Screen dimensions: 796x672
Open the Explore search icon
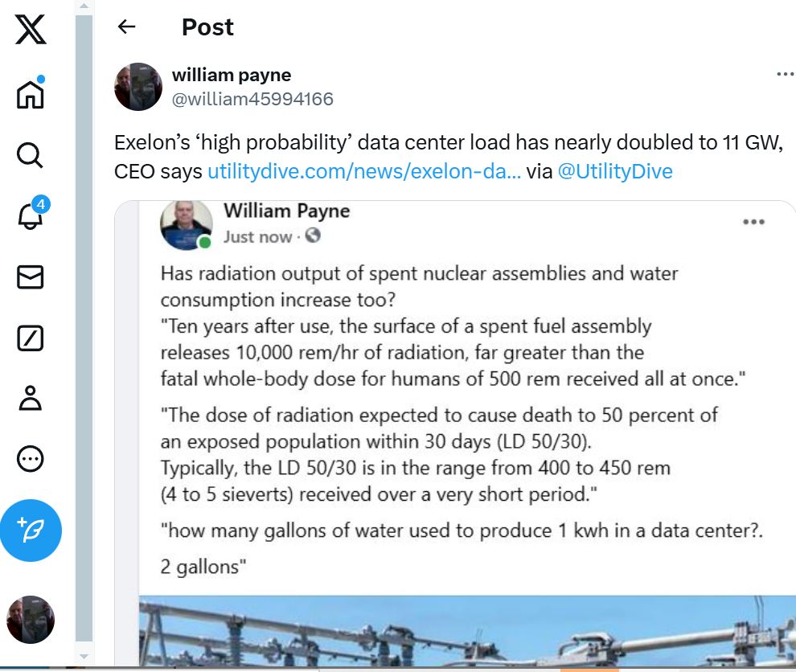[x=30, y=155]
